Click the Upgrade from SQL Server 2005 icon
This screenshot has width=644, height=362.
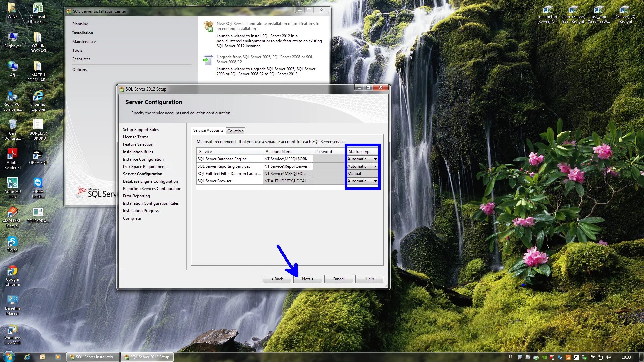(208, 60)
